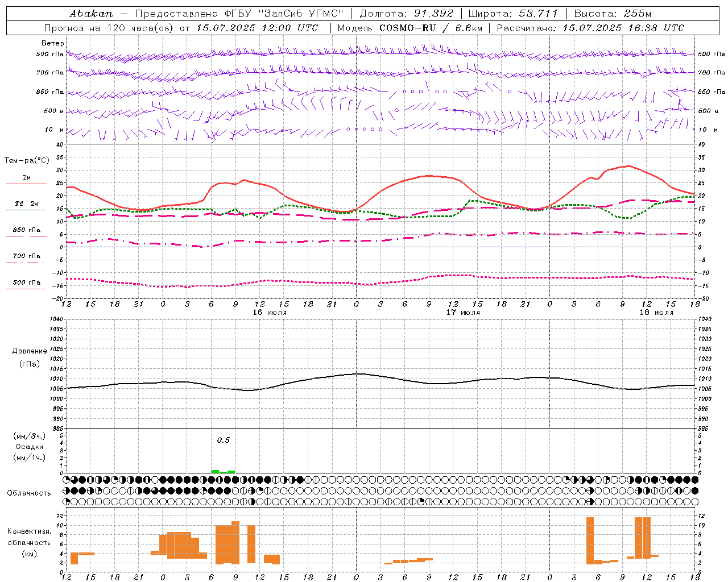Click the "Ветер" wind section label

point(53,43)
